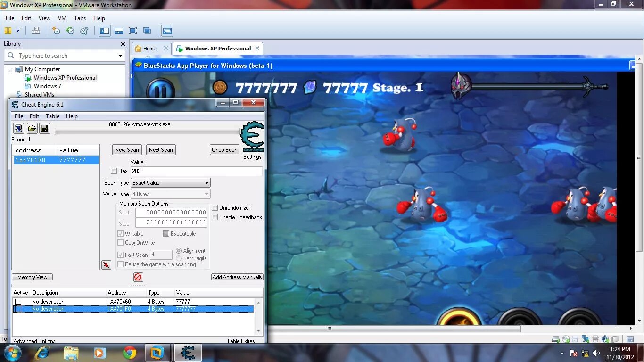Image resolution: width=644 pixels, height=362 pixels.
Task: Click the VMware suspend/pause VM toolbar icon
Action: coord(8,31)
